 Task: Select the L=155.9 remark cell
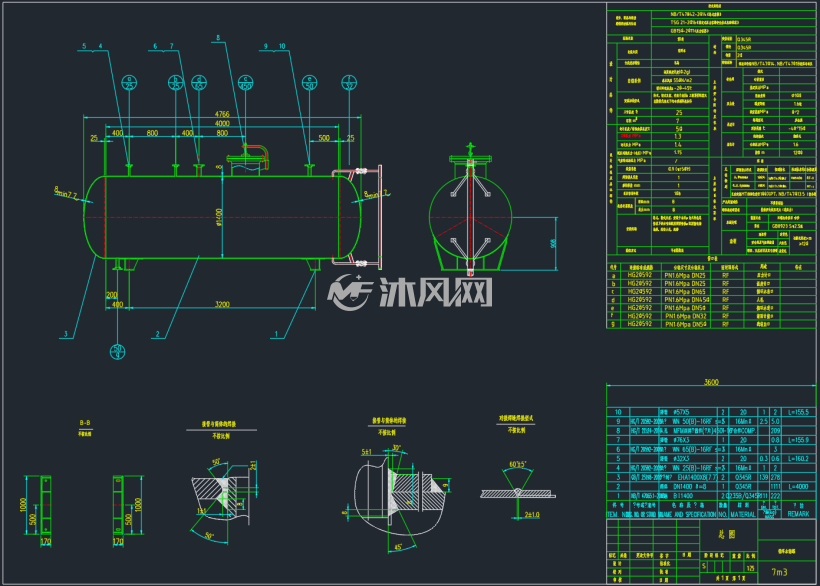(x=798, y=440)
